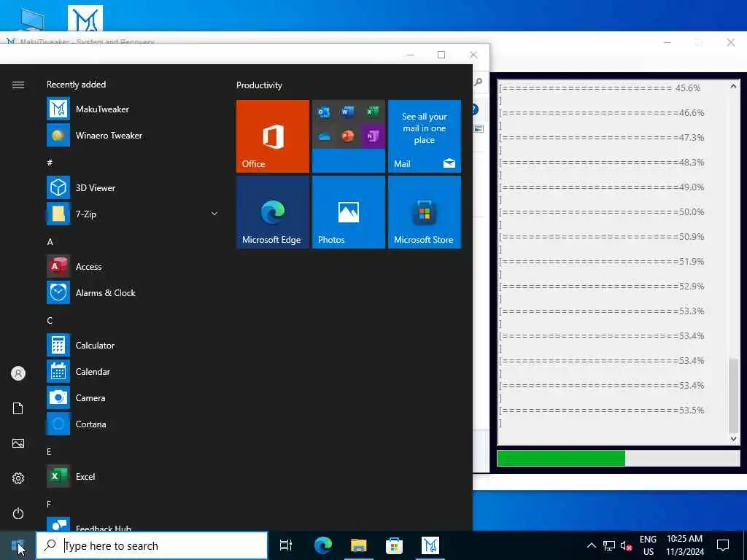
Task: Expand the Start menu hamburger button
Action: point(18,85)
